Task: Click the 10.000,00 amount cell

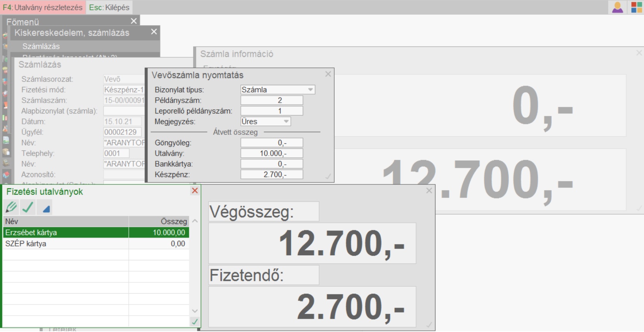Action: point(159,232)
